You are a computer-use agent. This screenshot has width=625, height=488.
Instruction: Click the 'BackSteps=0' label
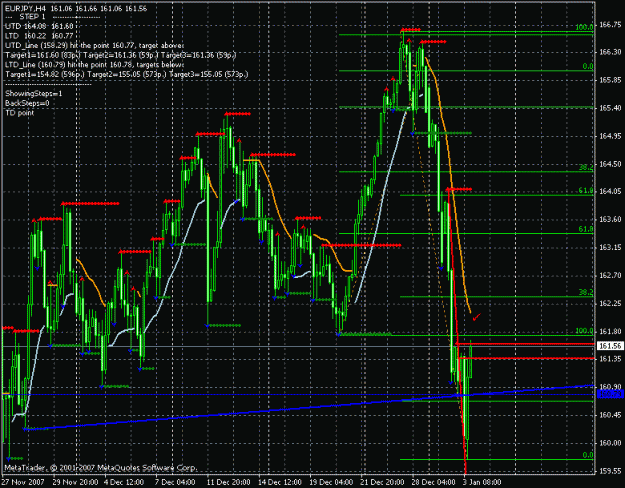(27, 103)
